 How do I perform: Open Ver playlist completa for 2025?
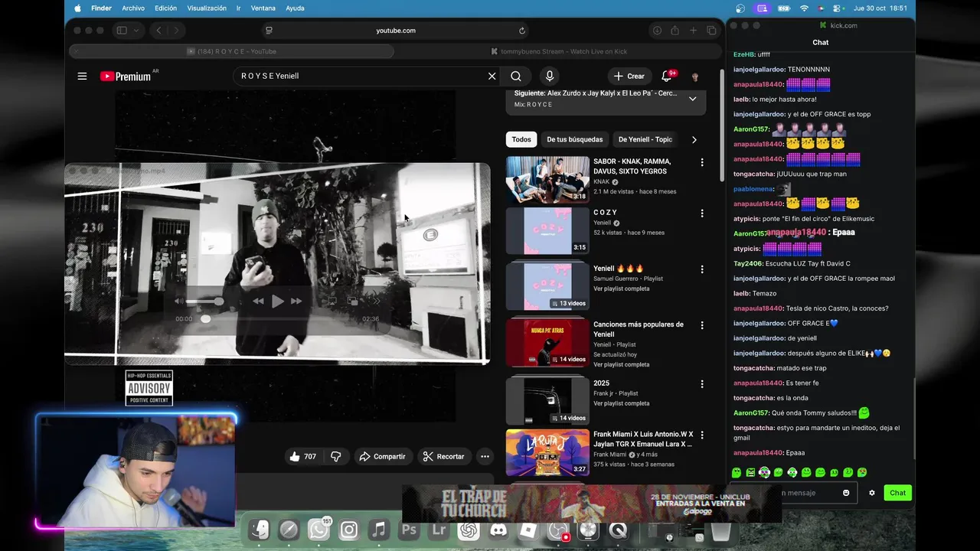click(621, 403)
